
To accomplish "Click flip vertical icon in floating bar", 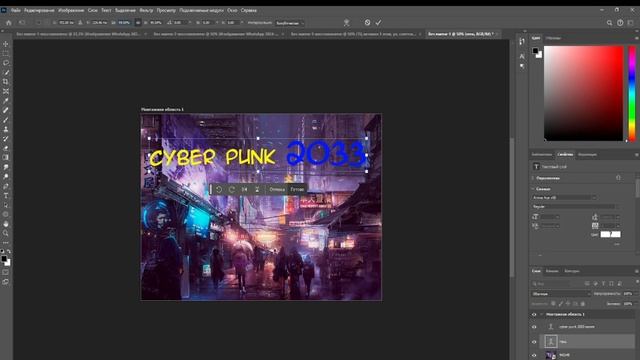I will point(257,189).
